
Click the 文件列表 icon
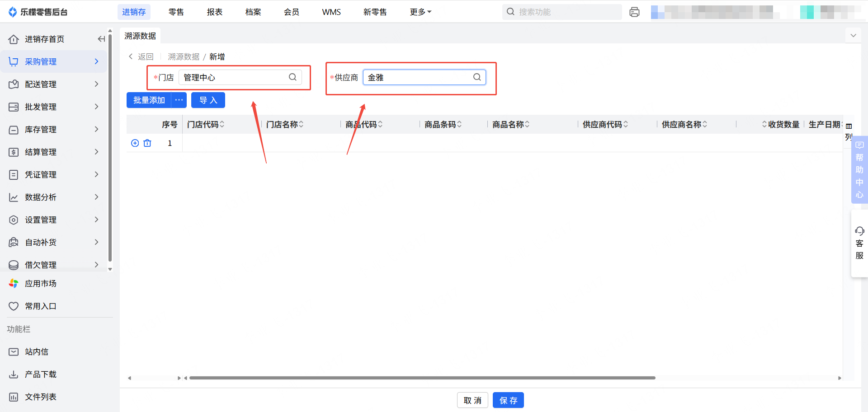coord(14,397)
